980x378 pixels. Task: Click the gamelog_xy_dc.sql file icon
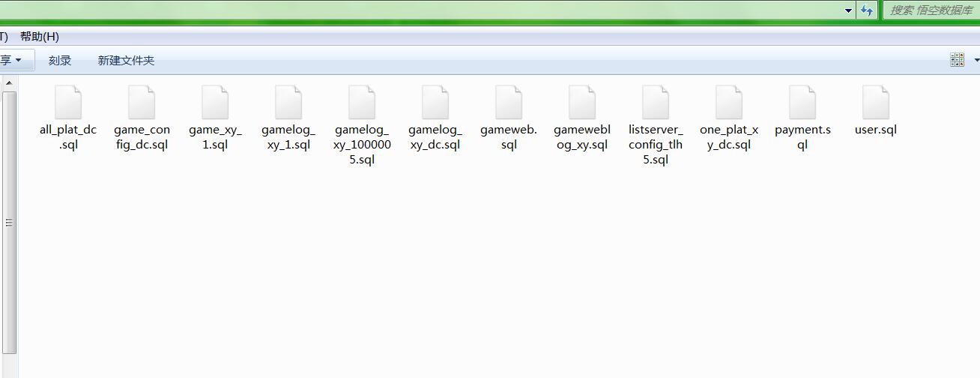coord(435,103)
